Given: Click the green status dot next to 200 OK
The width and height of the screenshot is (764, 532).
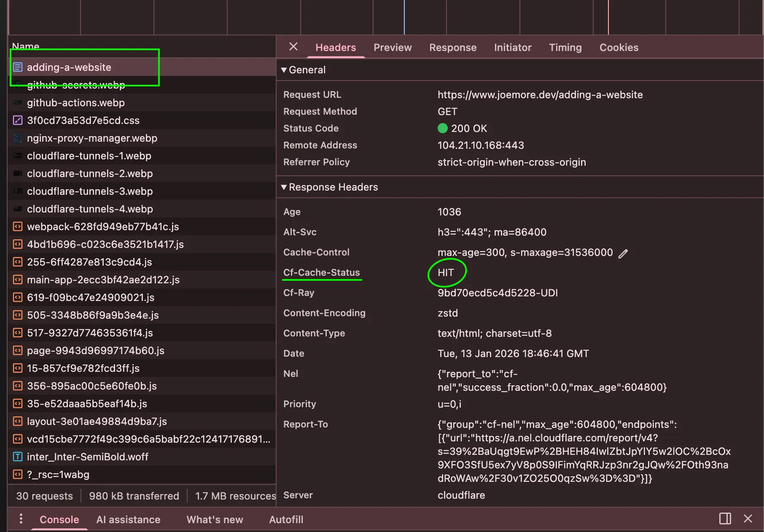Looking at the screenshot, I should 443,128.
